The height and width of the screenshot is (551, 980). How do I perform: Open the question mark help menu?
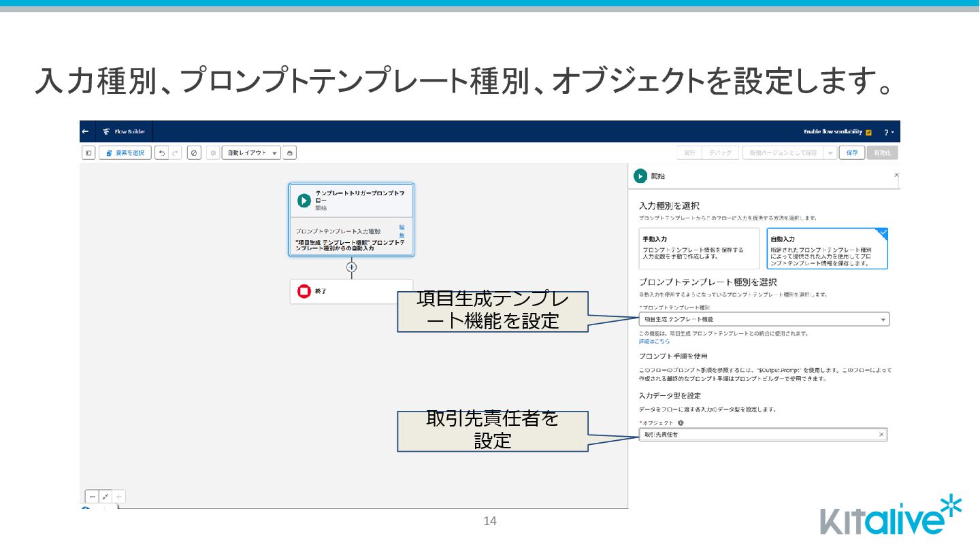coord(888,132)
